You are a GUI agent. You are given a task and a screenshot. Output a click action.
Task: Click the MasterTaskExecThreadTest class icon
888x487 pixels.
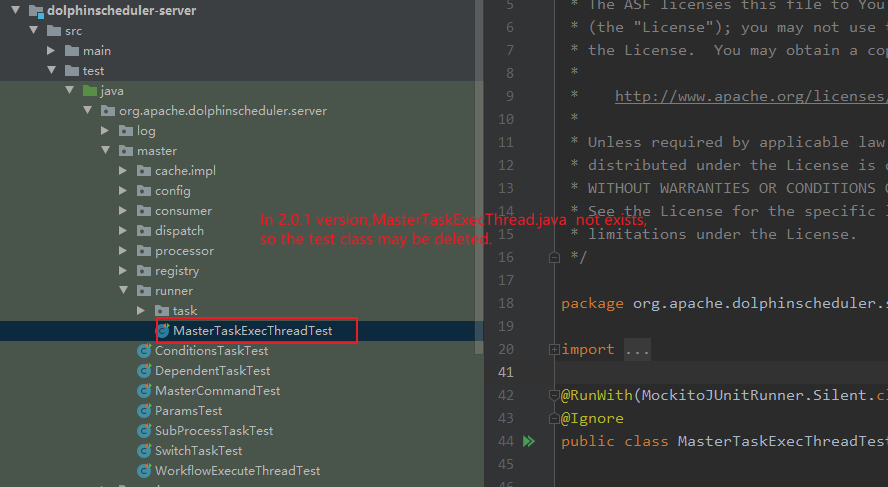(163, 331)
